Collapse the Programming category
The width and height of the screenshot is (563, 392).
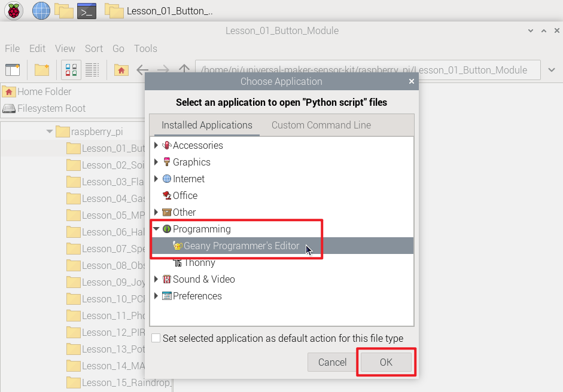coord(156,229)
